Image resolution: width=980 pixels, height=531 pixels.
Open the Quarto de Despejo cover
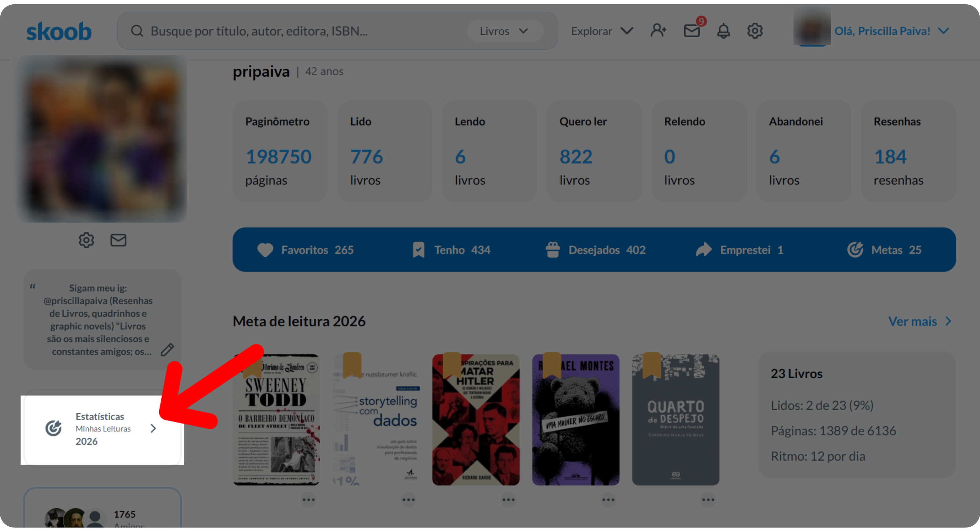coord(676,420)
